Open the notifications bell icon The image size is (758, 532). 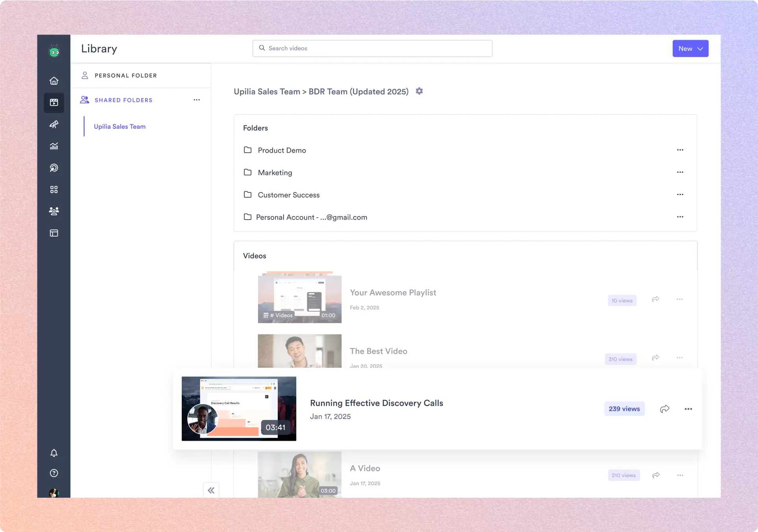coord(54,453)
